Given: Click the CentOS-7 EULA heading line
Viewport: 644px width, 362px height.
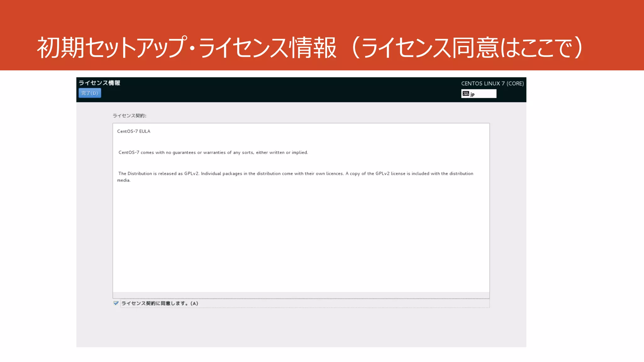Looking at the screenshot, I should click(134, 131).
